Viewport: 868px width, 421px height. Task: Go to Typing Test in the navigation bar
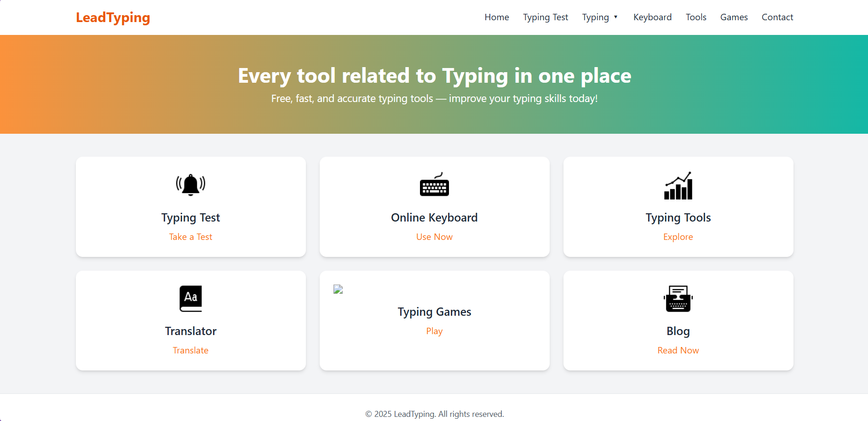tap(546, 17)
